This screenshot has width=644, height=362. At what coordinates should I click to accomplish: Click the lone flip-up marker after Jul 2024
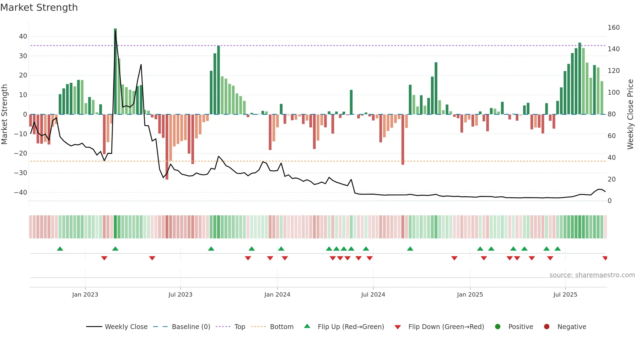click(410, 249)
